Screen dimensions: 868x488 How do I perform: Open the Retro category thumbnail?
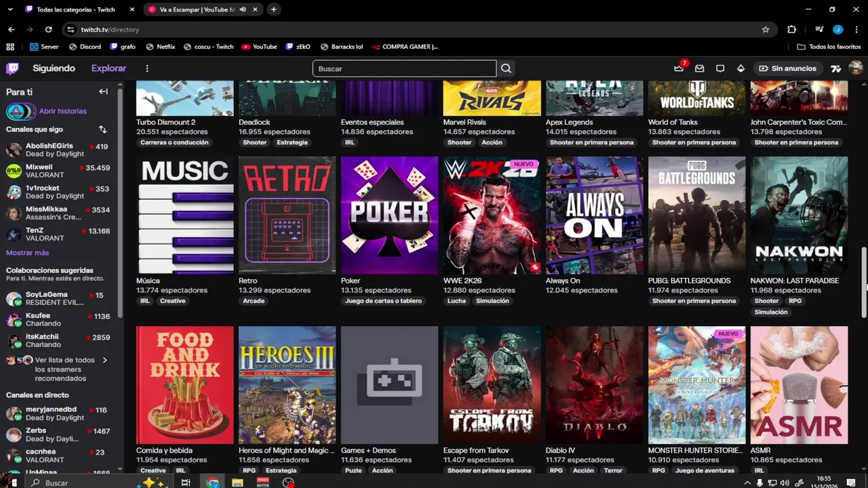tap(287, 216)
